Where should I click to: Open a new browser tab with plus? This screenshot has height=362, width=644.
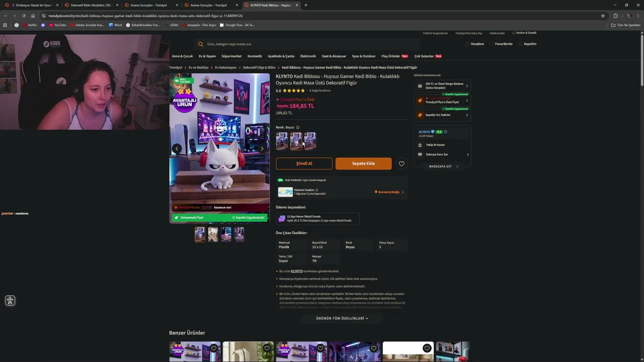[x=305, y=5]
